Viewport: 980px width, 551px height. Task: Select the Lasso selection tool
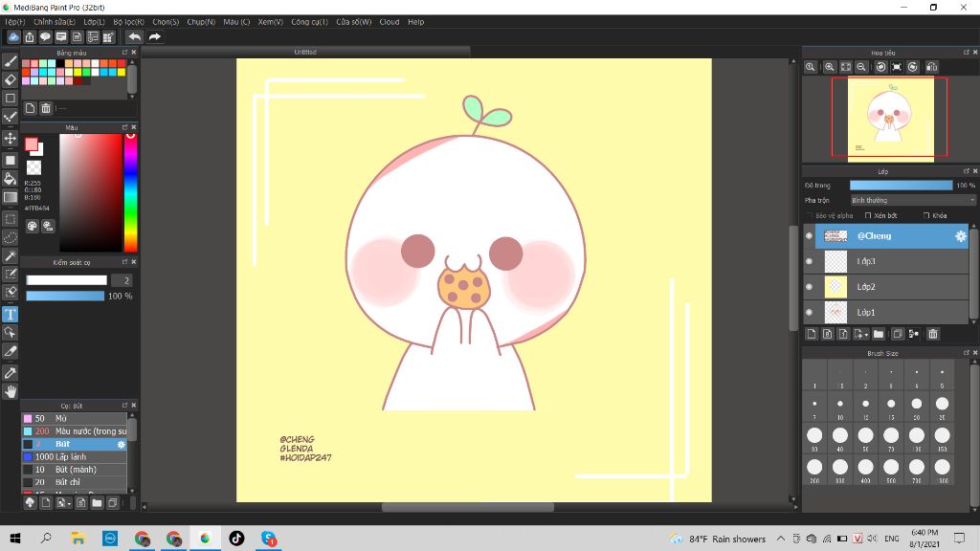click(x=10, y=237)
